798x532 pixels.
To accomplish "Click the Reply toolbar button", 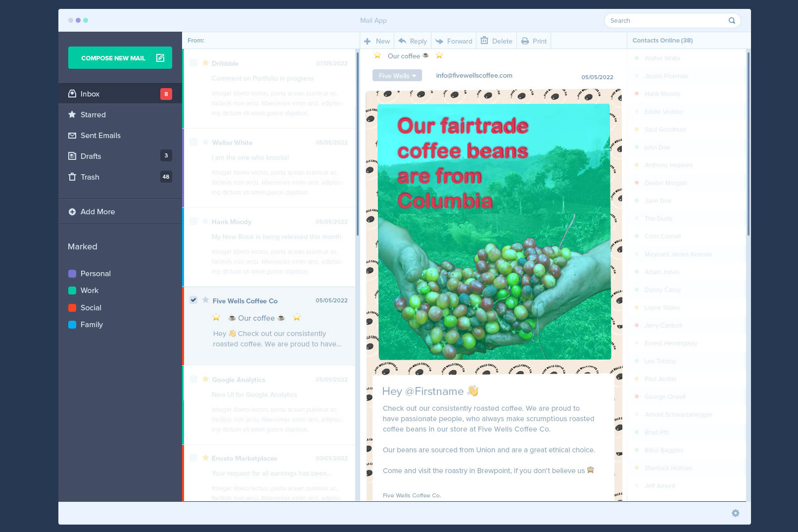I will click(x=413, y=41).
